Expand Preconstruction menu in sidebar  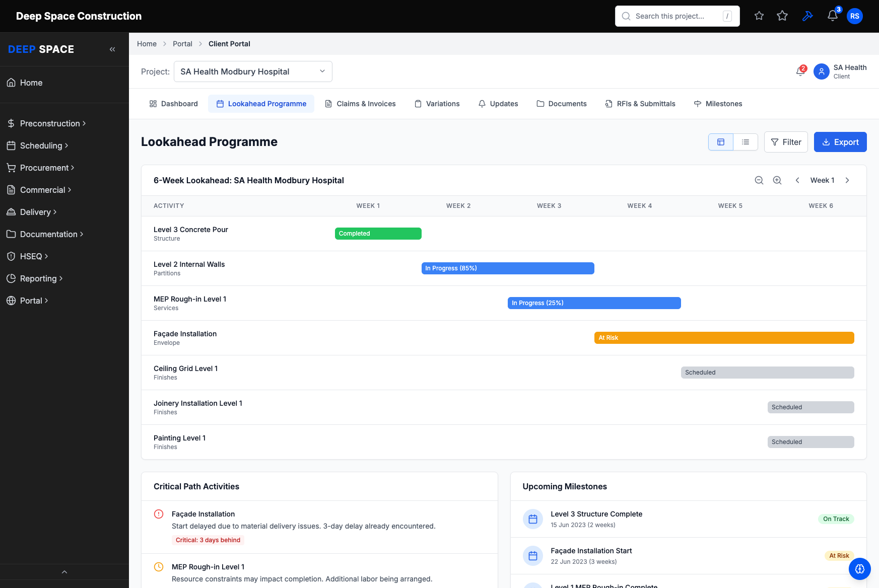point(46,123)
